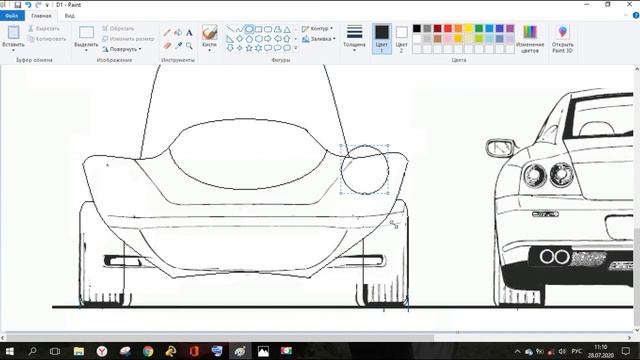
Task: Switch to the Вид tab
Action: tap(69, 16)
